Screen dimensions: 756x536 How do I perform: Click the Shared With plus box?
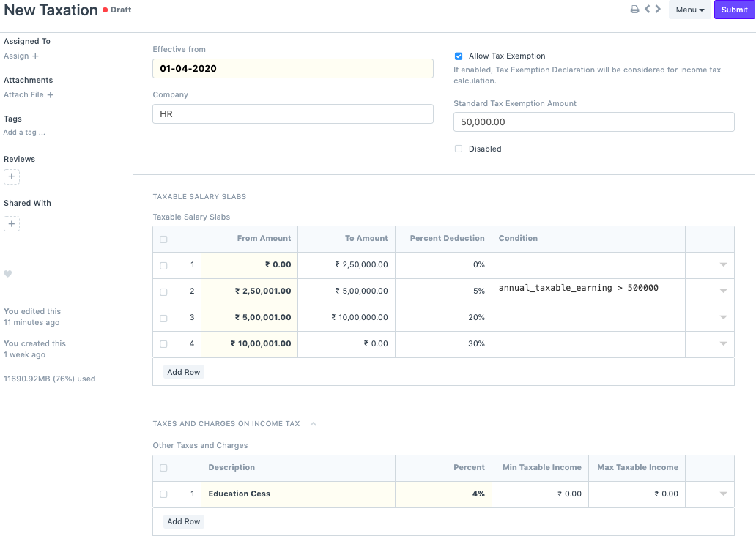pyautogui.click(x=12, y=224)
